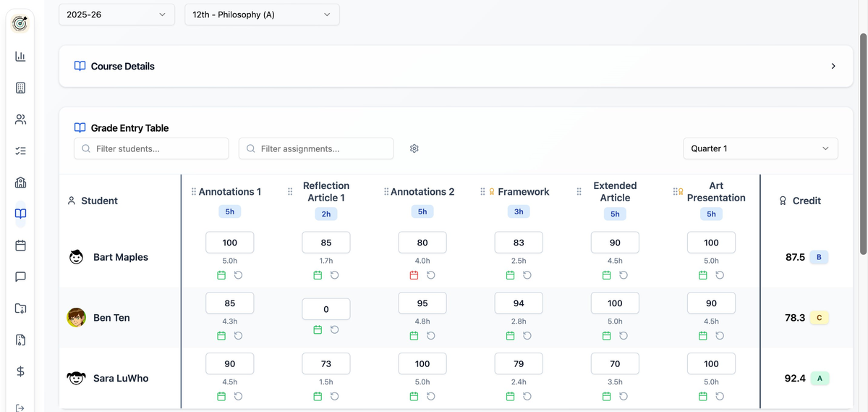Viewport: 868px width, 412px height.
Task: Click the Art Presentation column header
Action: pyautogui.click(x=716, y=192)
